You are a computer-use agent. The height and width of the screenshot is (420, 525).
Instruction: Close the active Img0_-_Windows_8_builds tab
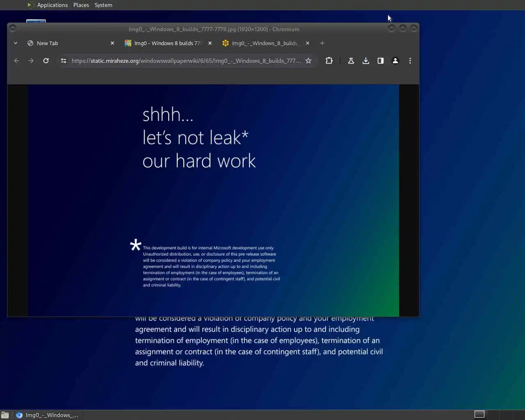point(308,43)
